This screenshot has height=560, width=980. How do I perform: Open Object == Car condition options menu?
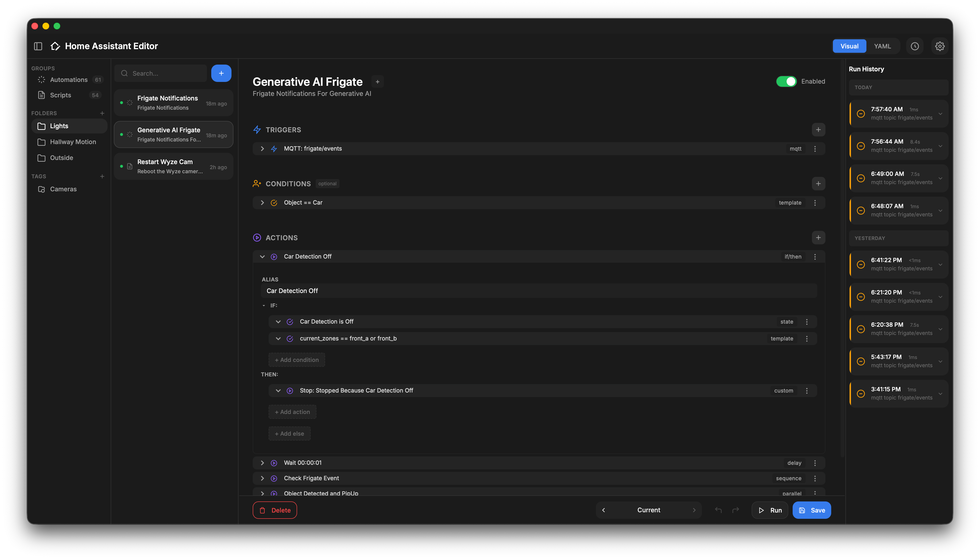(x=815, y=202)
